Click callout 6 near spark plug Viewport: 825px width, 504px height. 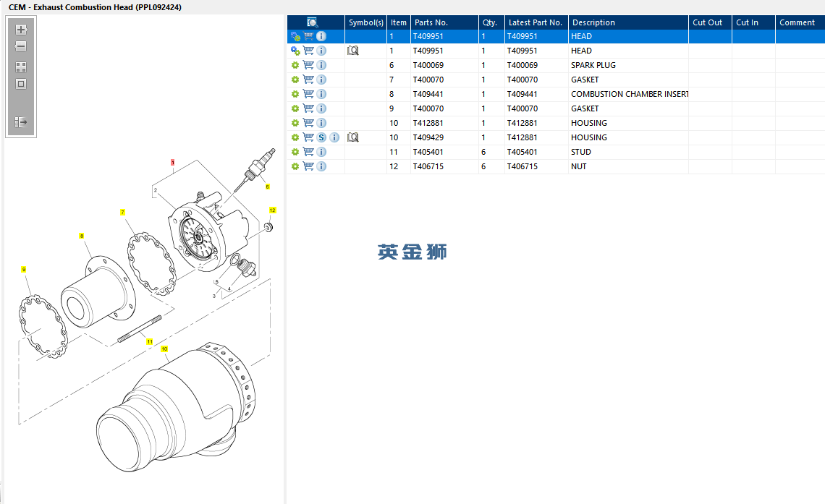pos(267,187)
